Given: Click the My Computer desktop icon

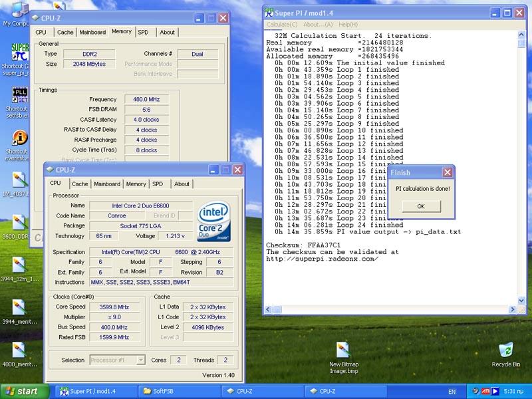Looking at the screenshot, I should [19, 9].
